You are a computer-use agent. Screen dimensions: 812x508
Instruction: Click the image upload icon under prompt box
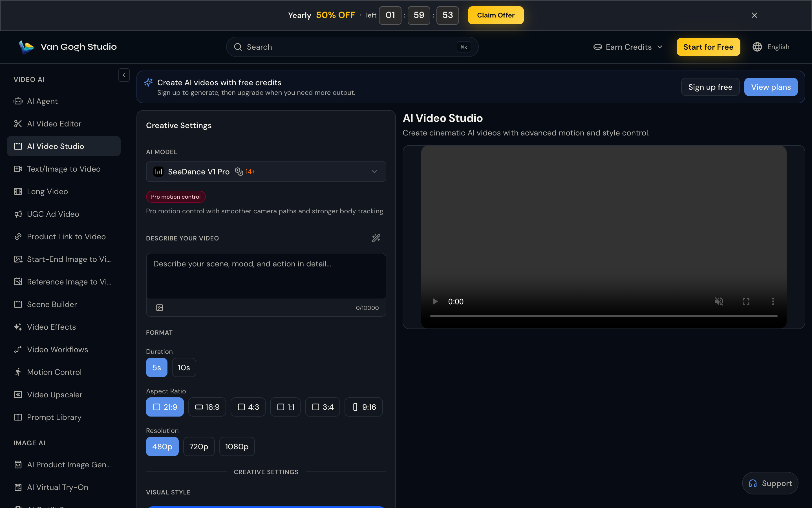click(160, 308)
